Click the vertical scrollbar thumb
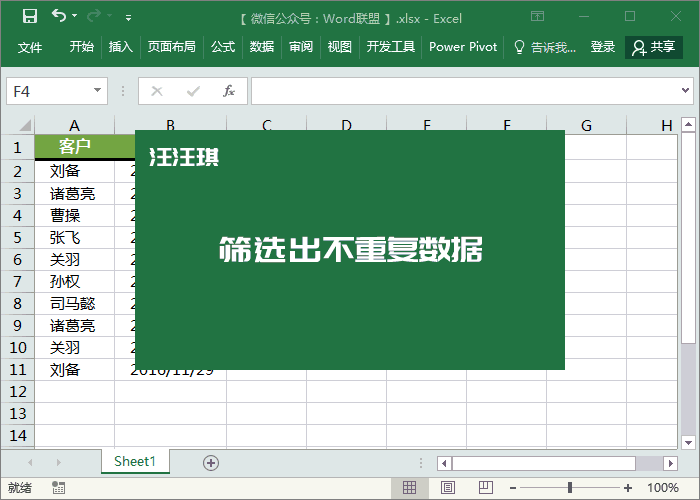Screen dimensions: 700x500 [x=688, y=238]
